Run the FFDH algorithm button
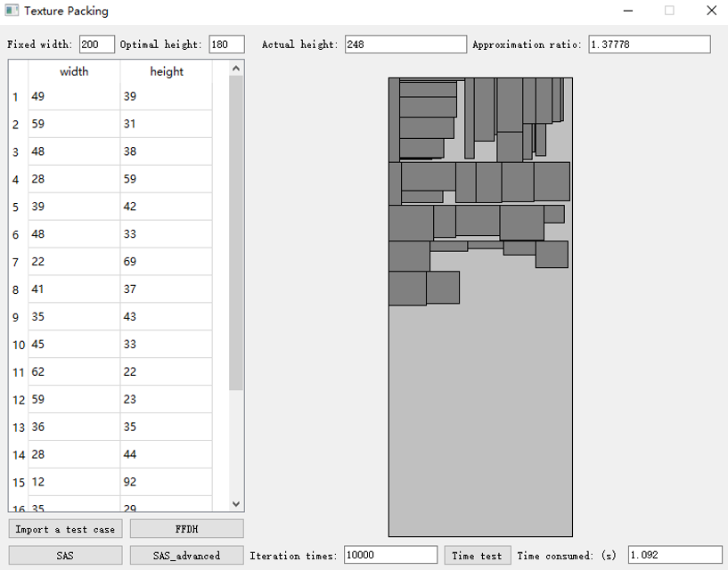 click(x=186, y=529)
